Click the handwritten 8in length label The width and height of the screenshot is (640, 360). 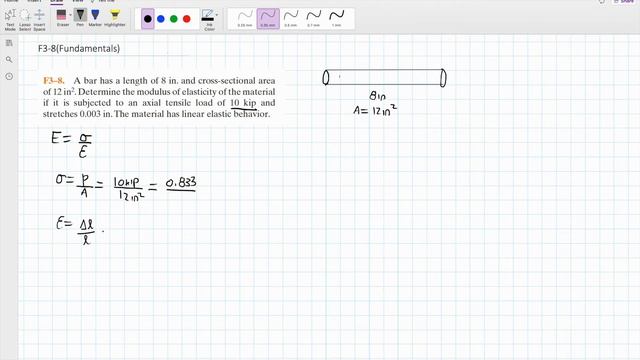pyautogui.click(x=377, y=96)
